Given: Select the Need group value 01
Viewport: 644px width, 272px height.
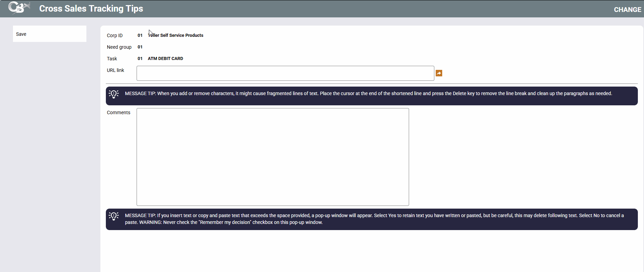Looking at the screenshot, I should tap(140, 47).
